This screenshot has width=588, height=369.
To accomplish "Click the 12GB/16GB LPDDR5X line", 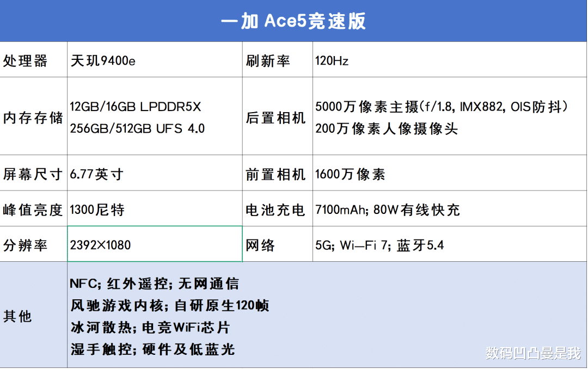I will pyautogui.click(x=136, y=107).
